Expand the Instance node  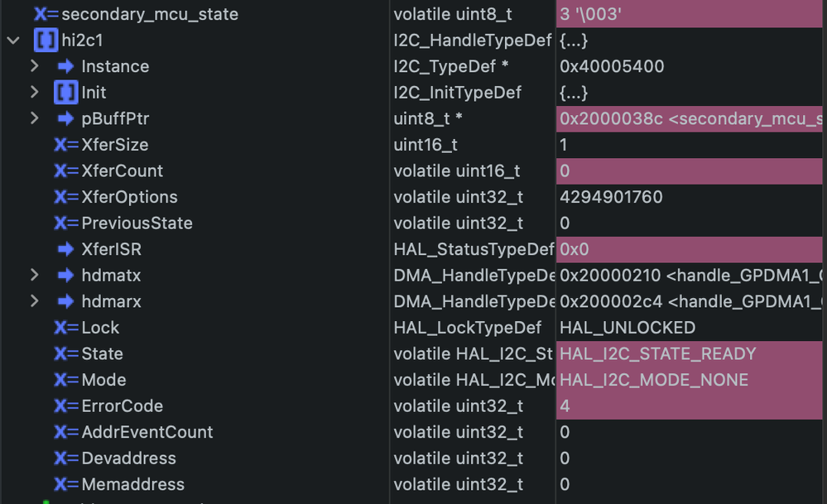tap(35, 66)
